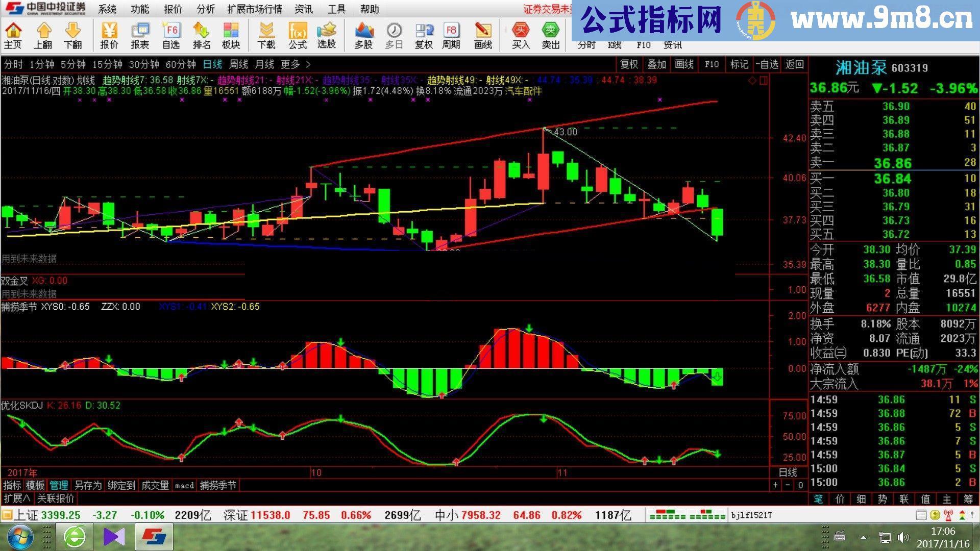
Task: Open the 多日 multi-day dropdown
Action: click(394, 35)
